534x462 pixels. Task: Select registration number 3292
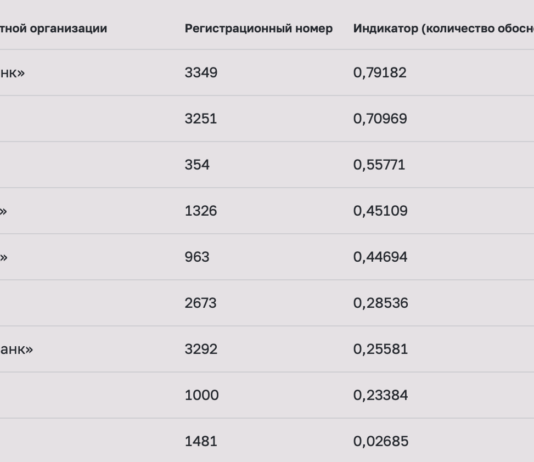coord(201,349)
